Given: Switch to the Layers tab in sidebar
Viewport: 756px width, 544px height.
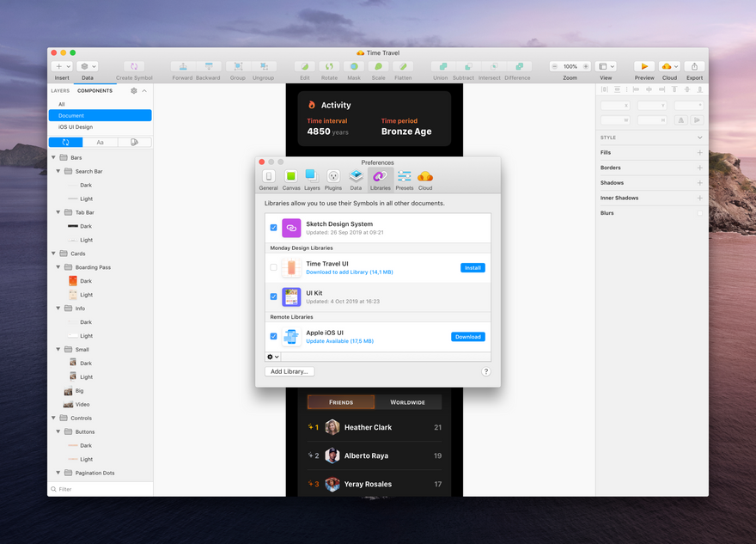Looking at the screenshot, I should [x=60, y=91].
